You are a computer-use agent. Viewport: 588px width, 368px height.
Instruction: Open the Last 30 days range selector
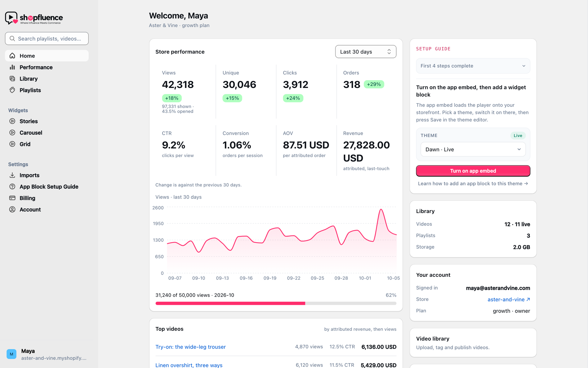(366, 52)
